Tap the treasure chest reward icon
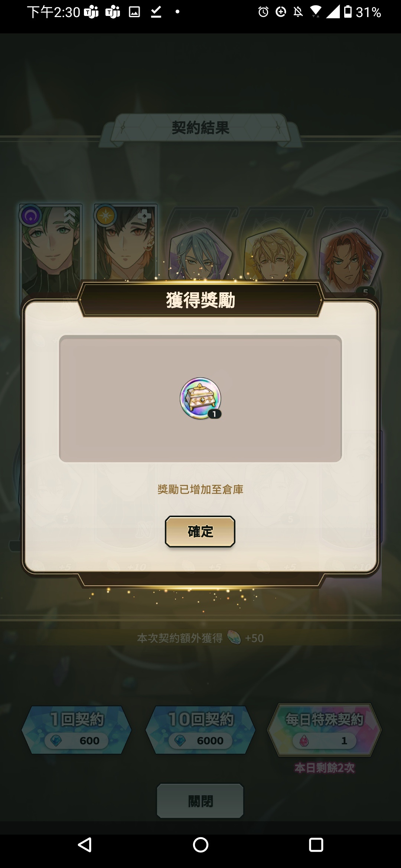This screenshot has height=868, width=401. pyautogui.click(x=200, y=398)
